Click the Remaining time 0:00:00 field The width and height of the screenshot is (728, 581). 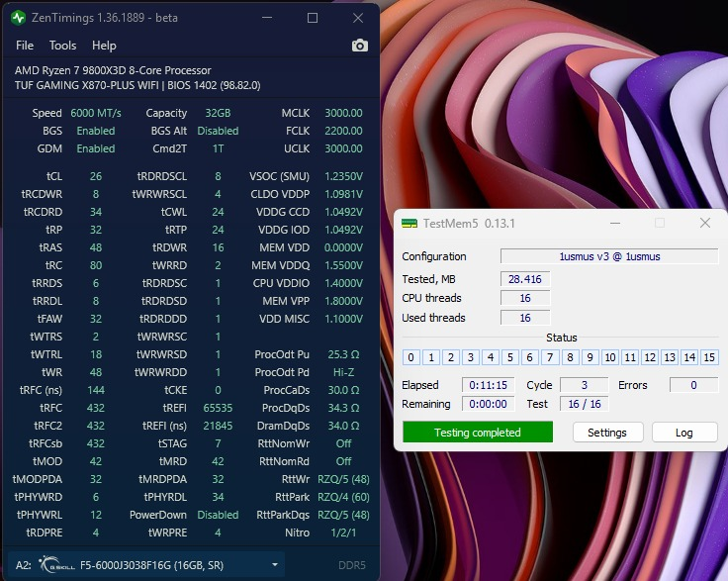(x=488, y=404)
